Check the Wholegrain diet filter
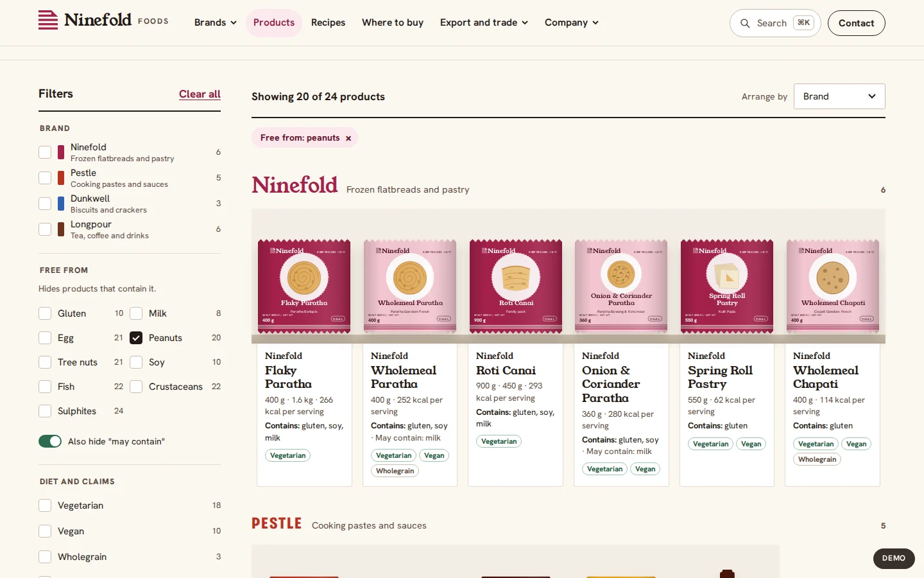The image size is (924, 578). click(x=45, y=557)
